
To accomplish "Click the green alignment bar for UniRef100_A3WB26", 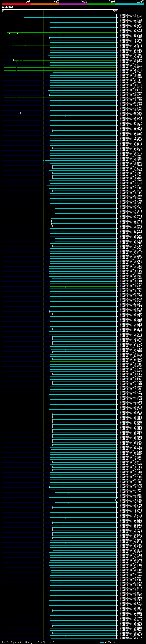I will (83, 286).
